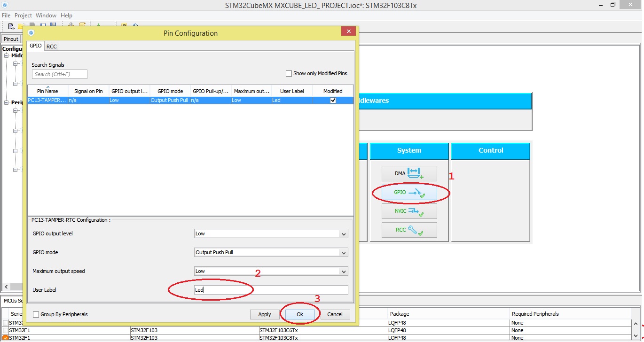Close the Pin Configuration dialog
This screenshot has width=644, height=342.
[x=348, y=31]
